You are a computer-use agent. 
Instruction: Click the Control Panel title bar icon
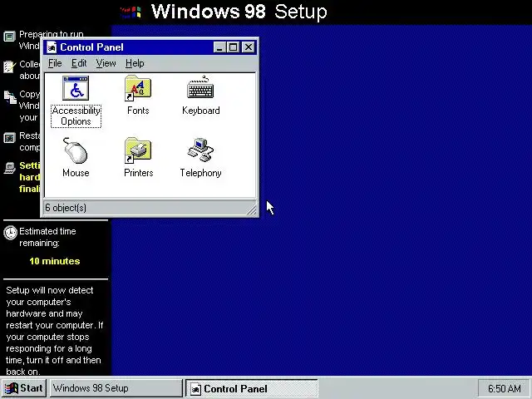coord(52,47)
